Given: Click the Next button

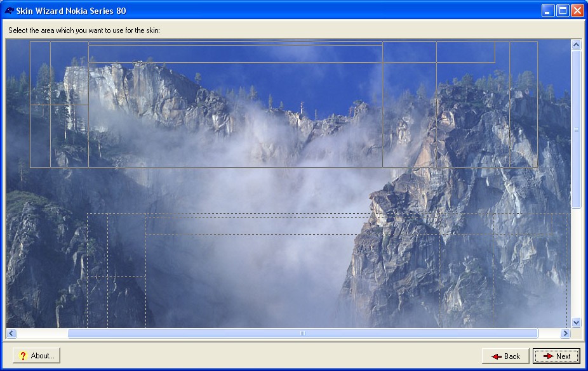Looking at the screenshot, I should 556,356.
